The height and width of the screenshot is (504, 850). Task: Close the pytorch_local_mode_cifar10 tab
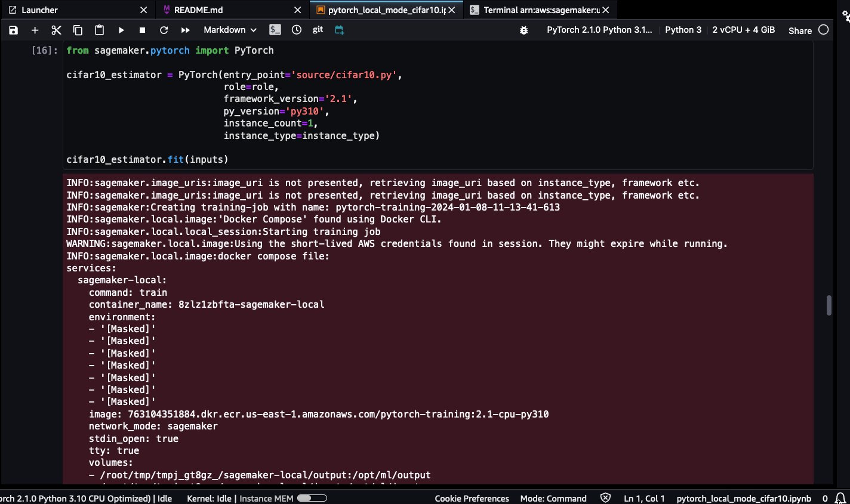click(452, 10)
